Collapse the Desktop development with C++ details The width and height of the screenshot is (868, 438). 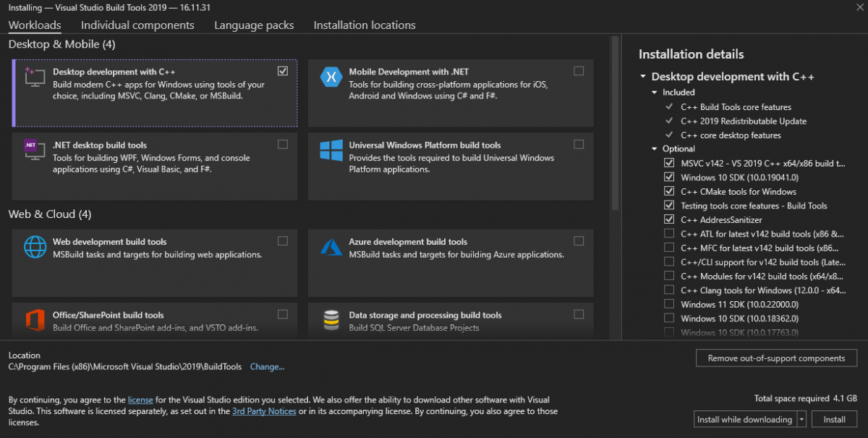click(x=642, y=77)
